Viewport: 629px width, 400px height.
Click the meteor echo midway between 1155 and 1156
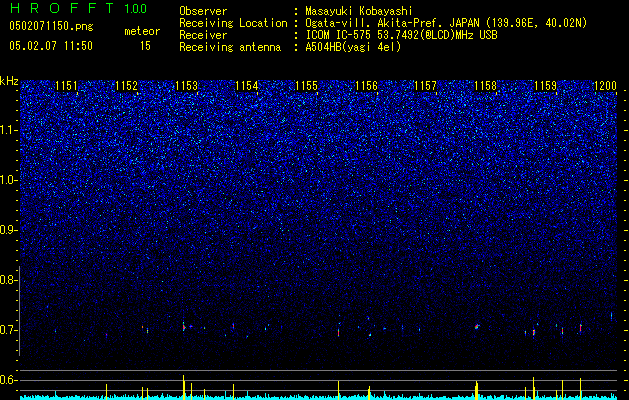tap(339, 332)
